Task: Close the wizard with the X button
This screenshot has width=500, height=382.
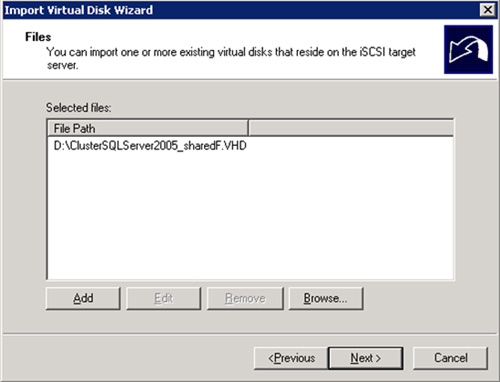Action: click(x=487, y=10)
